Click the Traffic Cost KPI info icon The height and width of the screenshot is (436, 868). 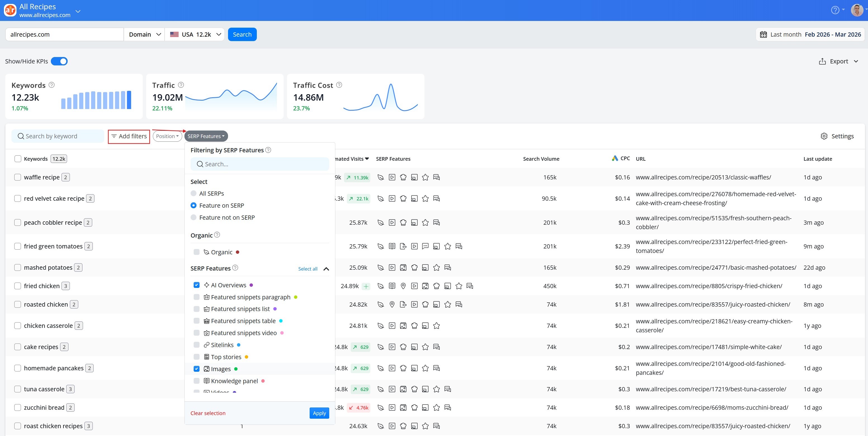(339, 85)
